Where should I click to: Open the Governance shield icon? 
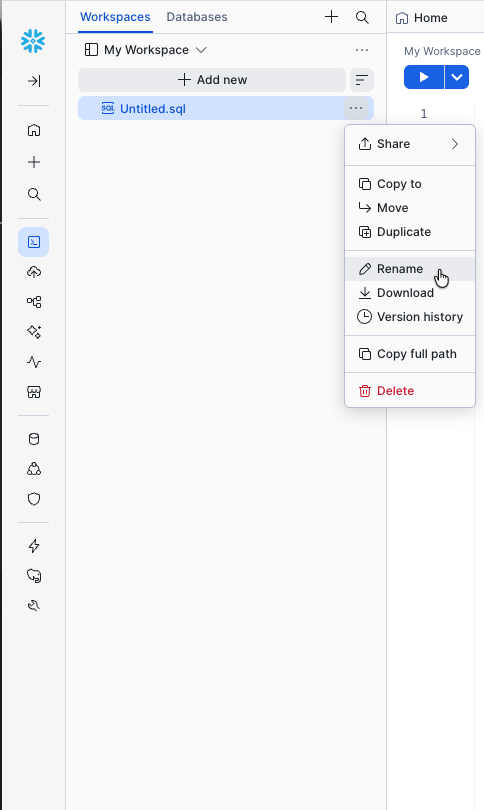pyautogui.click(x=34, y=499)
